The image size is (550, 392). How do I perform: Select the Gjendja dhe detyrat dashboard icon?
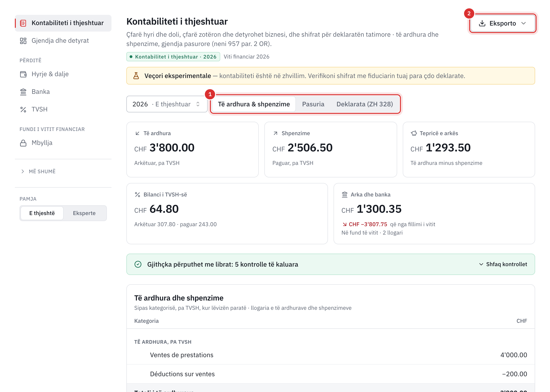click(23, 41)
